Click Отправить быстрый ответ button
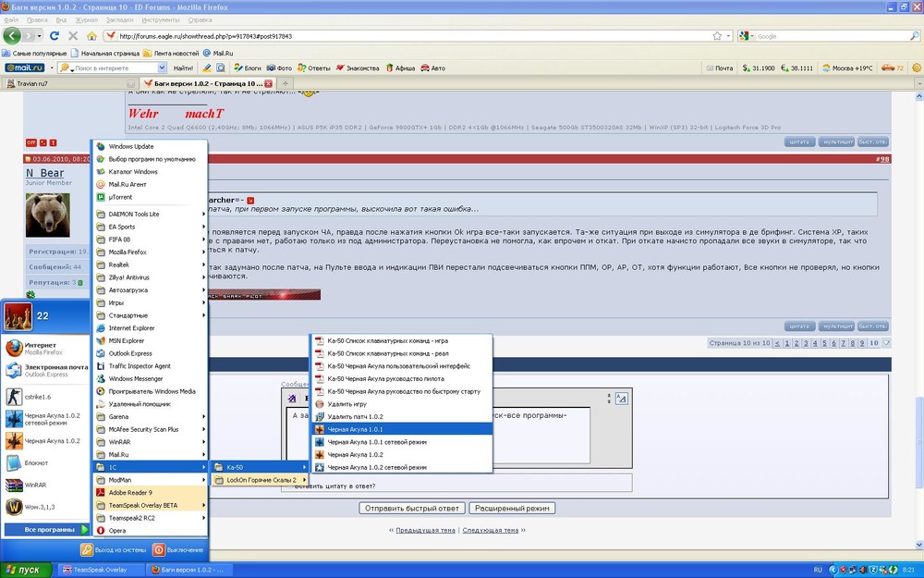 [x=412, y=508]
